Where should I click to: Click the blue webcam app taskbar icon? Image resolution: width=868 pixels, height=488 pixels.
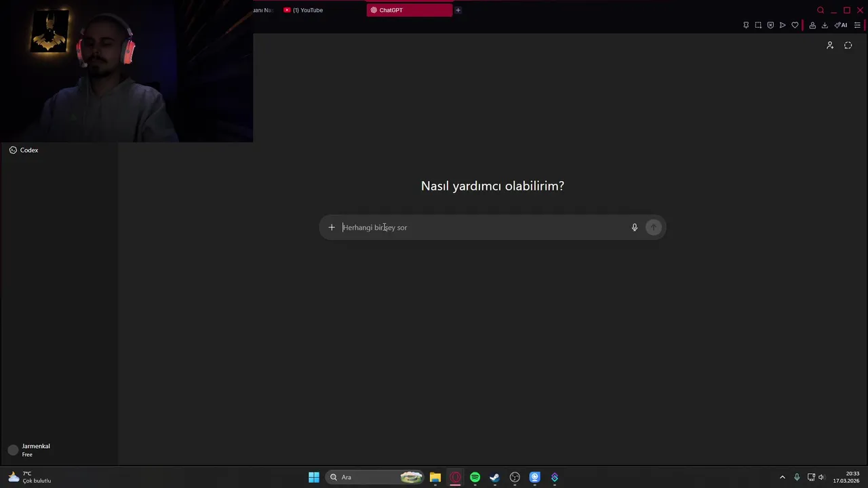534,477
